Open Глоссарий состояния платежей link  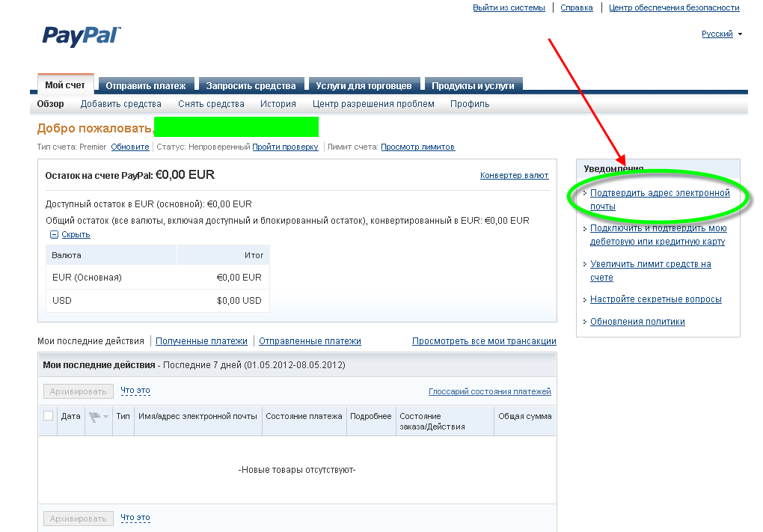pyautogui.click(x=490, y=391)
